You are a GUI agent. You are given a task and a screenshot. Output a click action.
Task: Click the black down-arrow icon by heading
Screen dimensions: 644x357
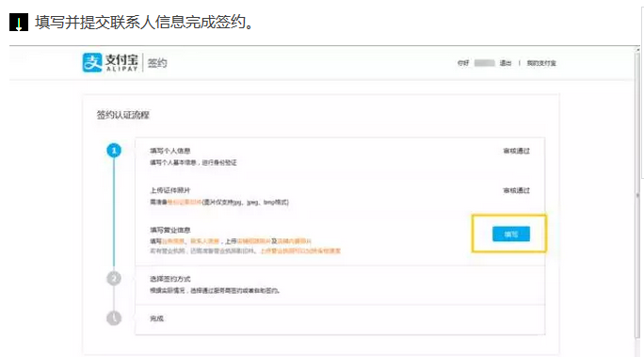point(19,23)
